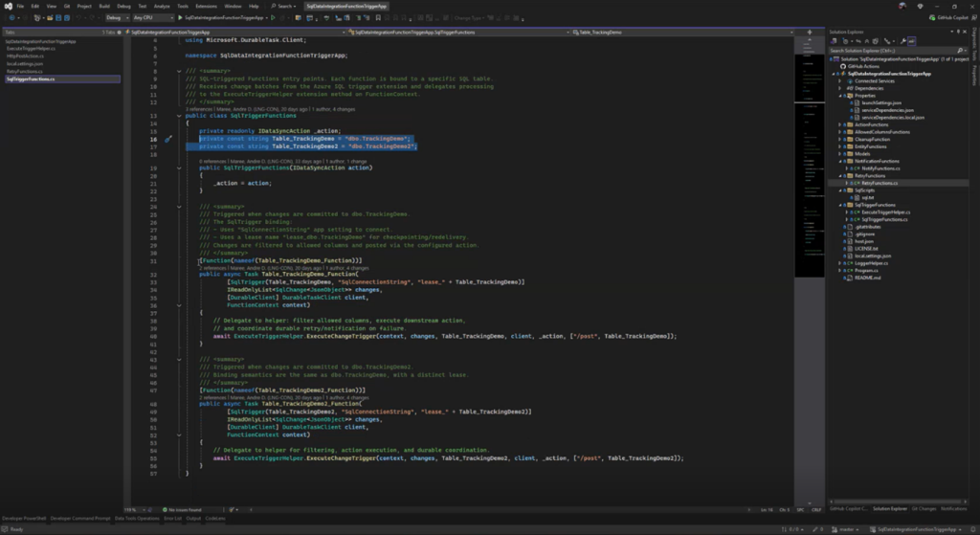Toggle the Preview Selected Items icon in Solution Explorer
The height and width of the screenshot is (535, 980).
point(912,41)
